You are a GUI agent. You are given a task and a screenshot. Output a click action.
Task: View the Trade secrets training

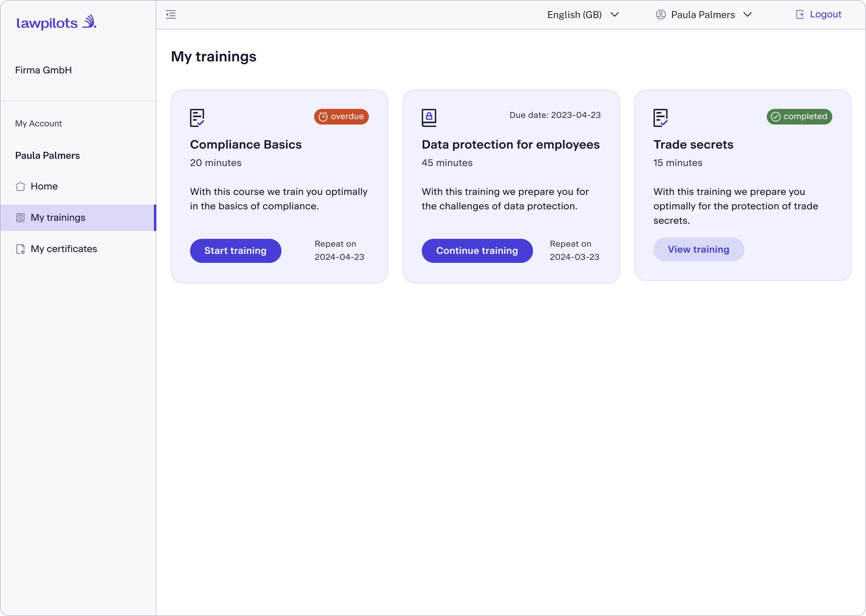pos(699,250)
